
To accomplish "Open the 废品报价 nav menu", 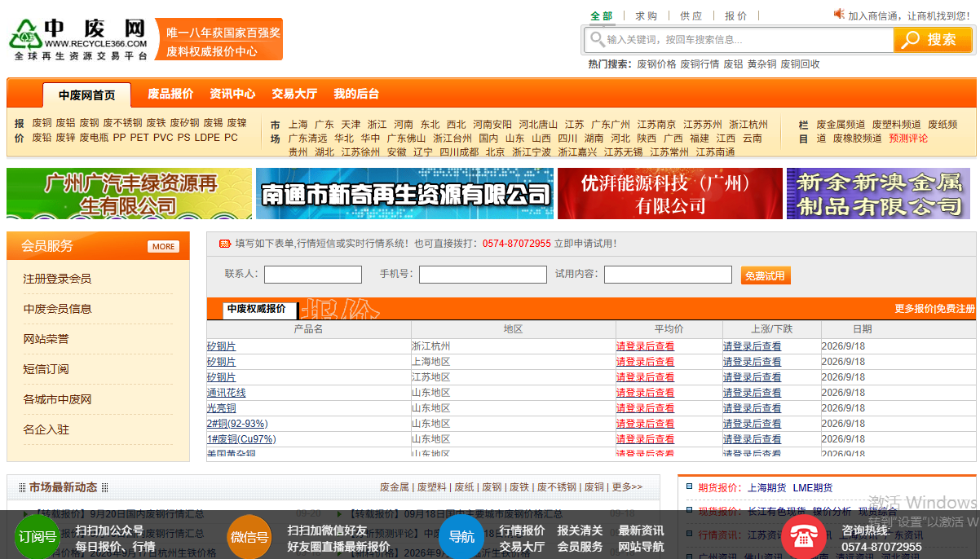I will click(x=170, y=94).
